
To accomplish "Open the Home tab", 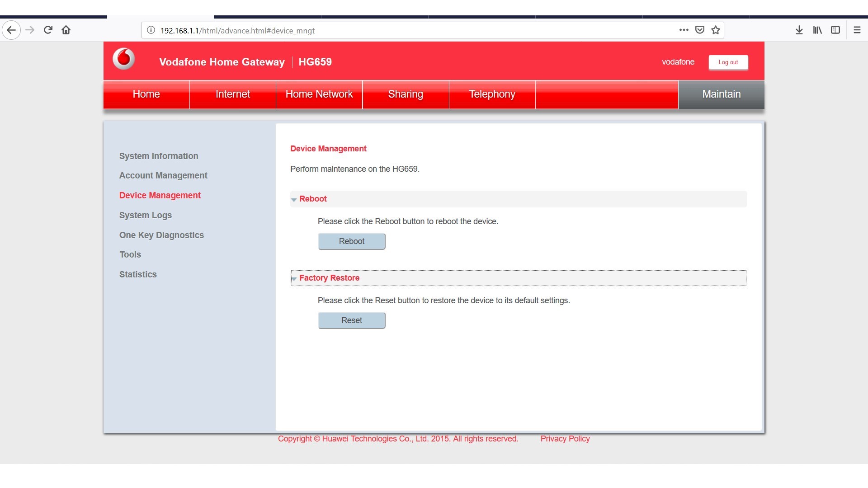I will pos(146,94).
